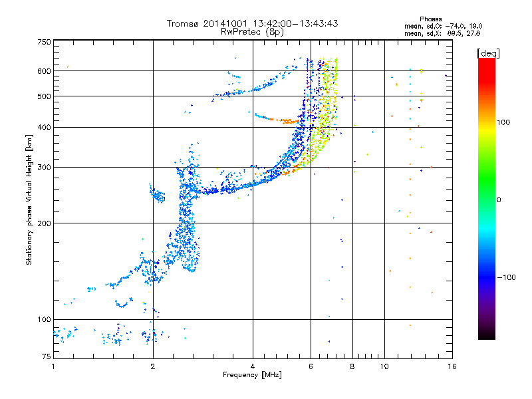Click the x-axis '10' tick label
Image resolution: width=532 pixels, height=399 pixels.
384,366
